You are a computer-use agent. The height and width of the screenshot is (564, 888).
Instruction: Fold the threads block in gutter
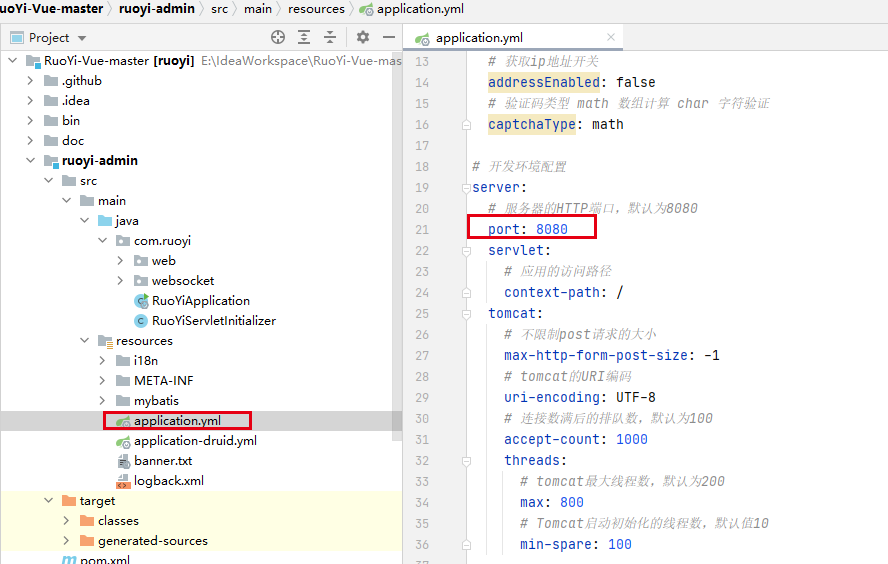[465, 461]
